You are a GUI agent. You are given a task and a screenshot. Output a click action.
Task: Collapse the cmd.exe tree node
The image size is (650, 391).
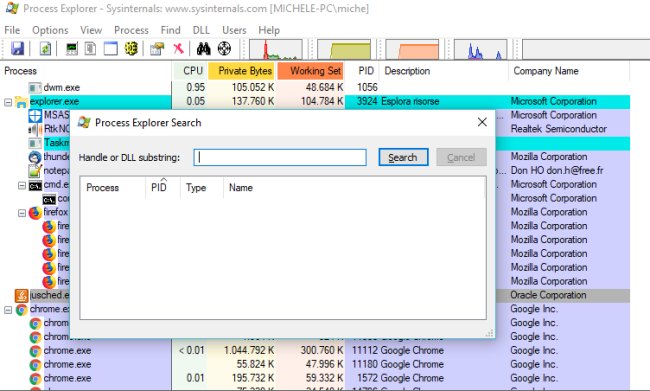pyautogui.click(x=22, y=185)
